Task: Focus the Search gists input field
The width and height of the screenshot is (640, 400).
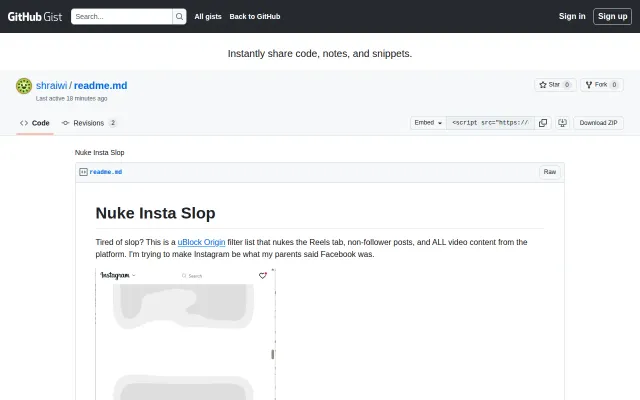Action: (x=122, y=17)
